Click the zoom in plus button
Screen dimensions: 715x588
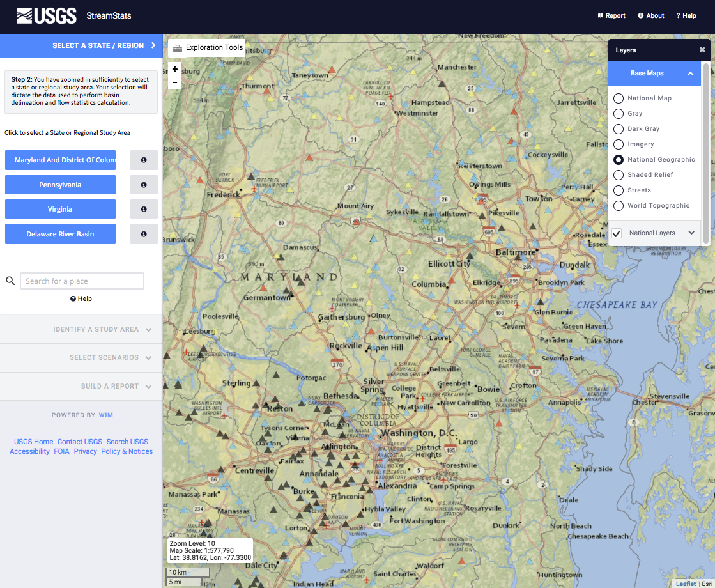pyautogui.click(x=175, y=69)
